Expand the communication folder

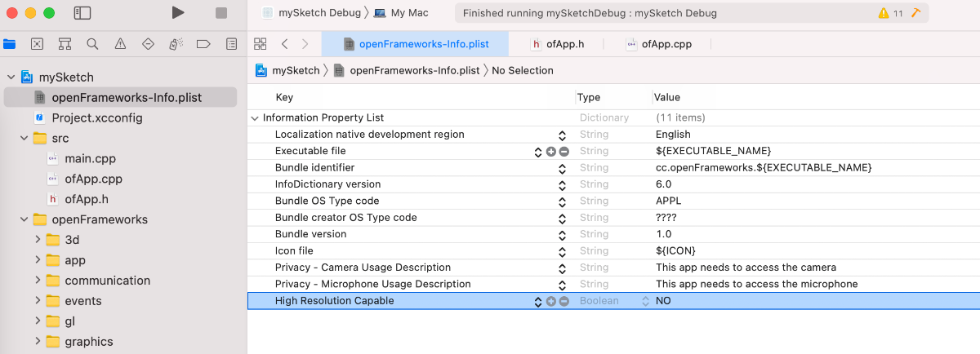[38, 281]
